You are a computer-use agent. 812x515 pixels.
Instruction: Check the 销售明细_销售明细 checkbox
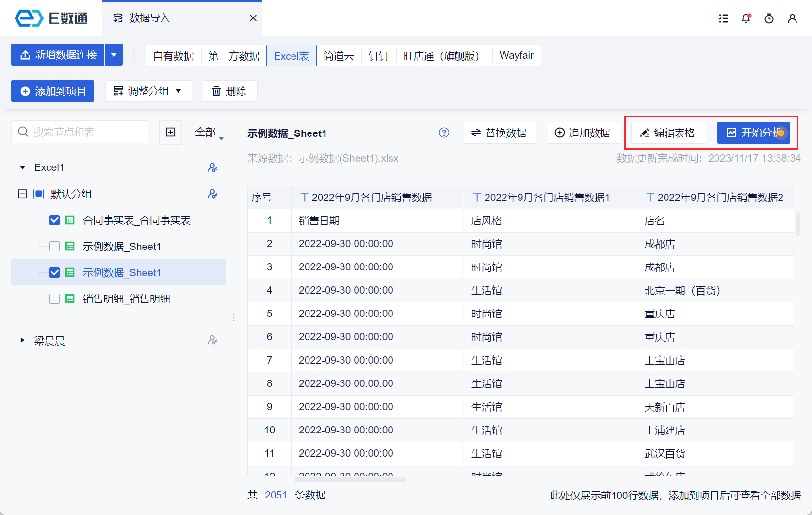(55, 299)
